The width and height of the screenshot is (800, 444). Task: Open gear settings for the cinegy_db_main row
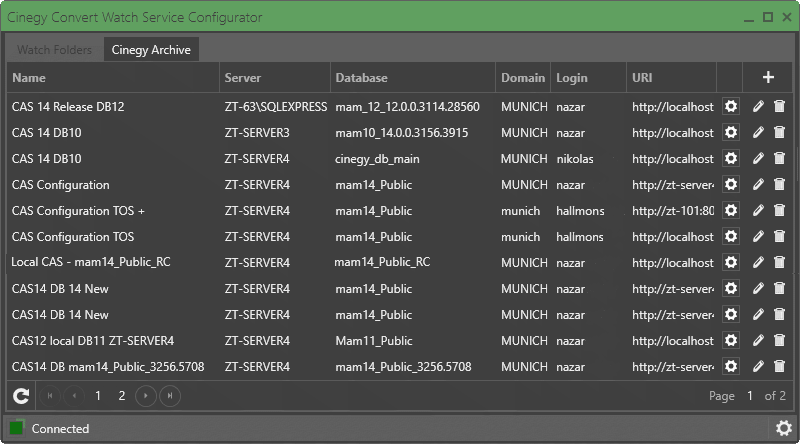point(731,158)
